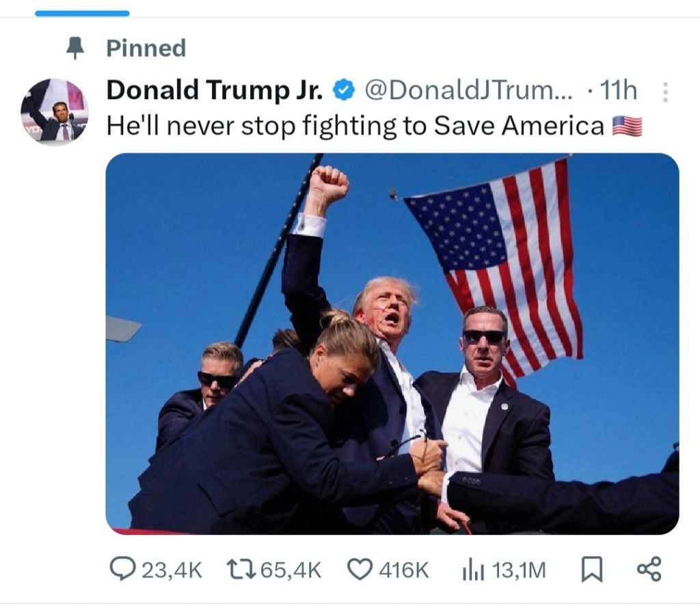Bookmark this tweet with the bookmark icon
700x608 pixels.
592,570
